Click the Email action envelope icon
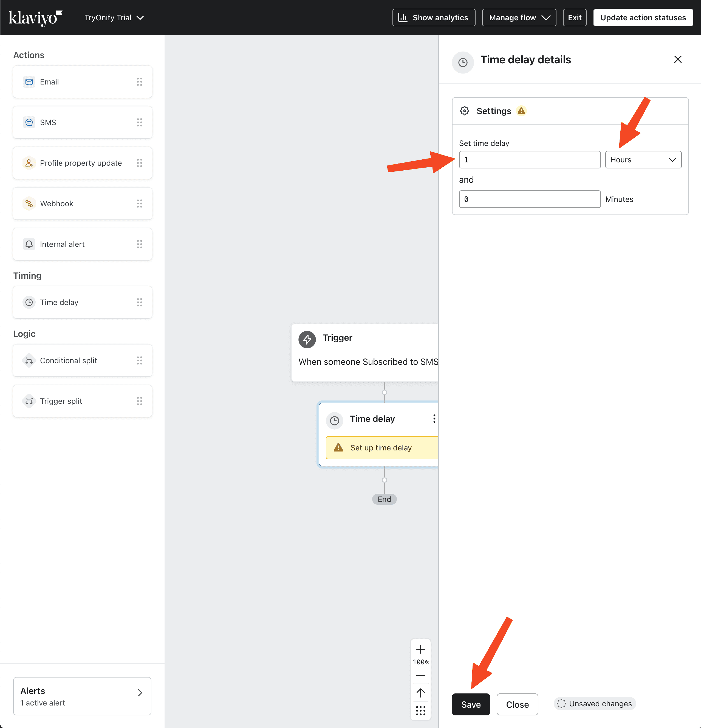The width and height of the screenshot is (701, 728). pos(29,82)
